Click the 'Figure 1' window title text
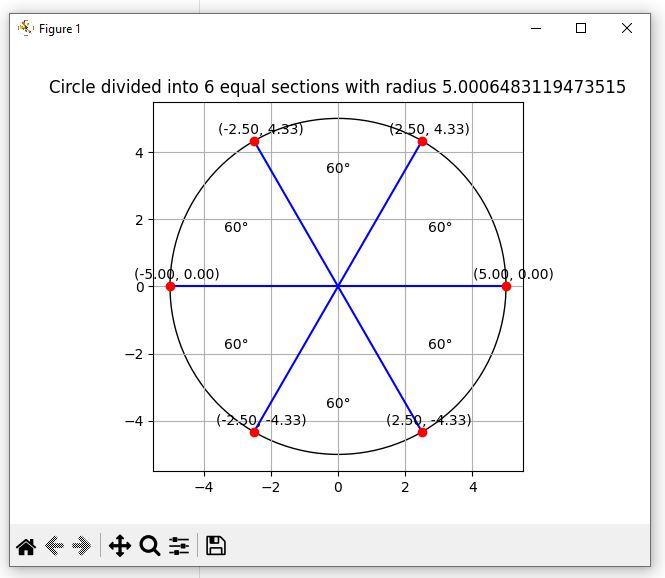The width and height of the screenshot is (665, 578). click(59, 29)
